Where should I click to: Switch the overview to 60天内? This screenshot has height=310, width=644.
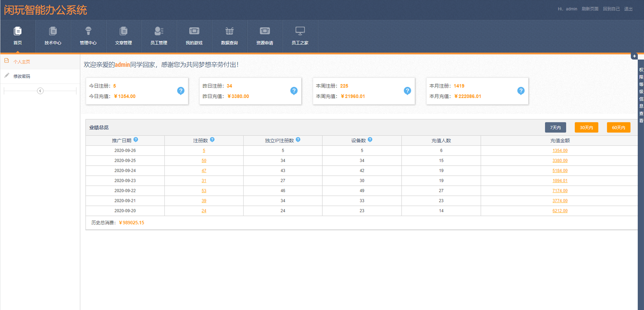(619, 128)
